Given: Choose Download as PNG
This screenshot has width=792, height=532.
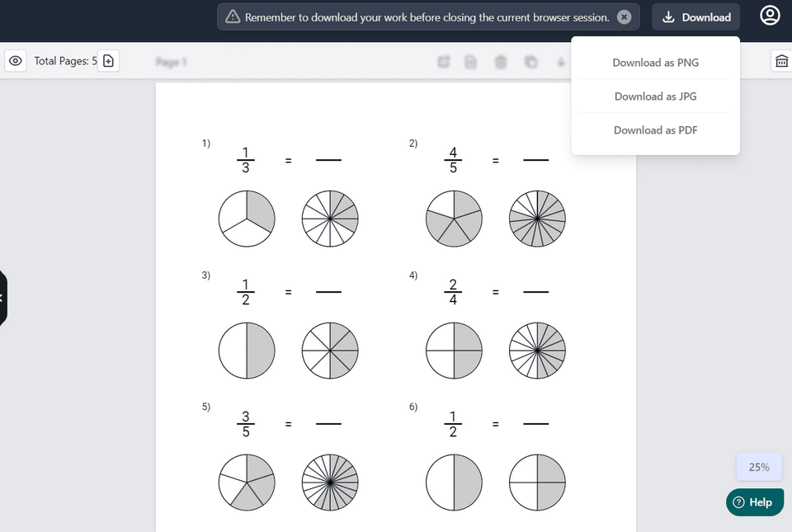Looking at the screenshot, I should (x=655, y=62).
